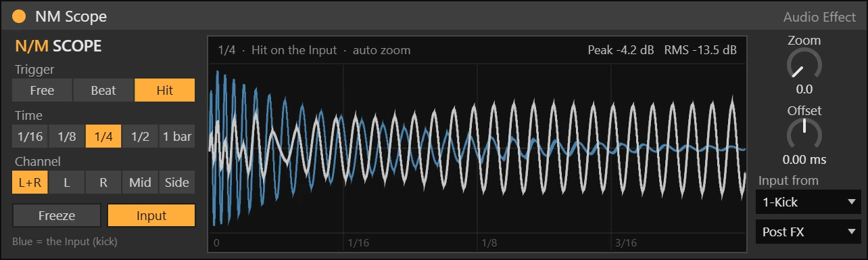
Task: Click the 0 marker on the time axis
Action: pos(216,242)
